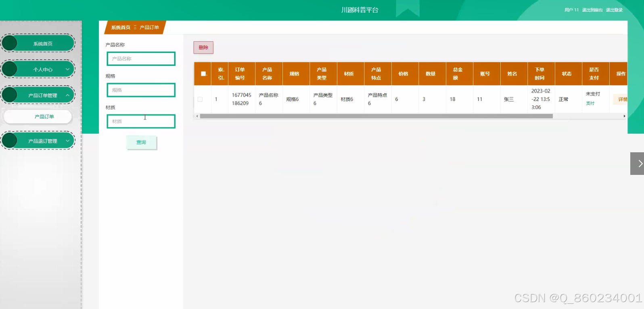The image size is (644, 309).
Task: Click the 产品类型 column header
Action: 323,74
